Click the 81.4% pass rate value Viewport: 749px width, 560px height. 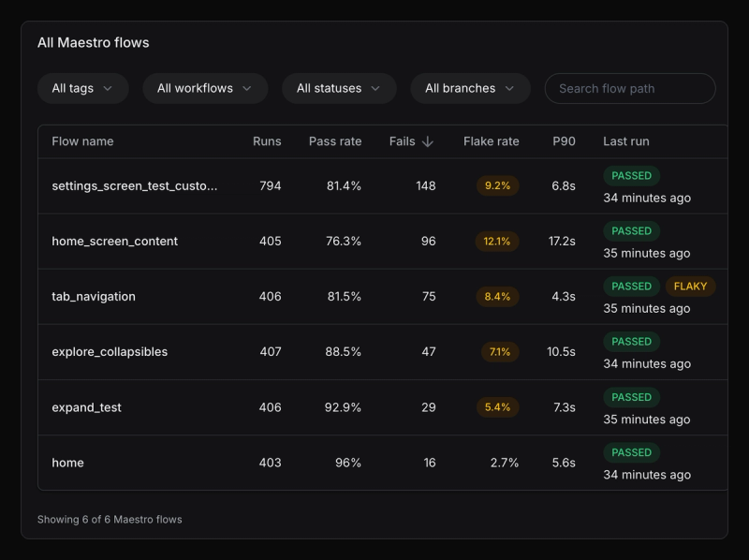click(x=344, y=185)
